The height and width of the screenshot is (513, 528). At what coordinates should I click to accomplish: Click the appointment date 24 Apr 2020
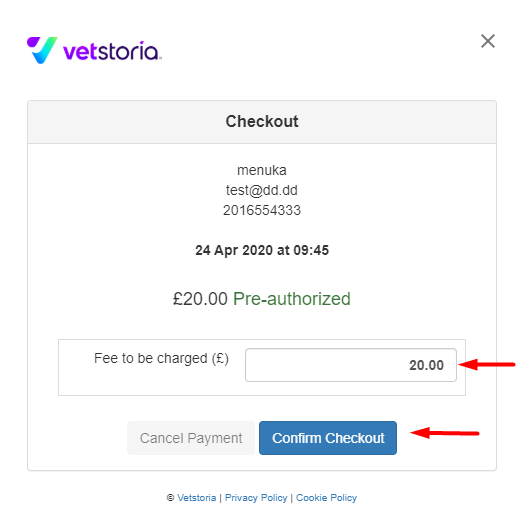[x=234, y=250]
